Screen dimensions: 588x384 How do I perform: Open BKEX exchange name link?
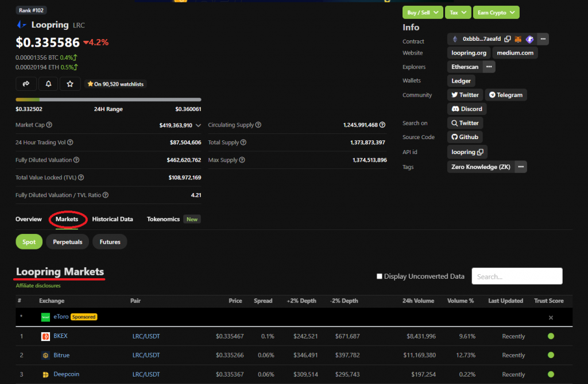pyautogui.click(x=60, y=336)
